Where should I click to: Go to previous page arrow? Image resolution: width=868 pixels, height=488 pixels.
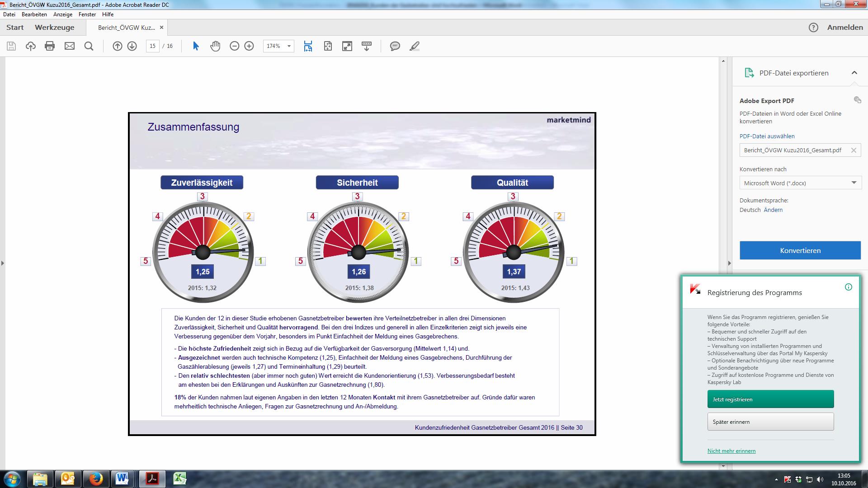[x=117, y=46]
